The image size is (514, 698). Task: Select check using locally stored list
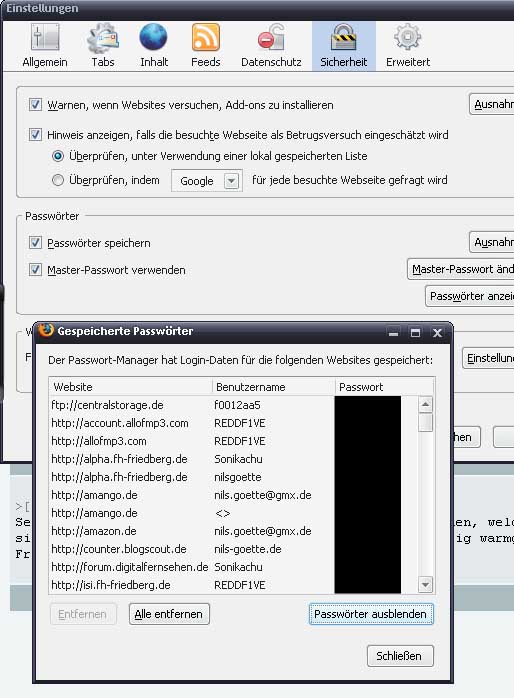click(x=58, y=156)
